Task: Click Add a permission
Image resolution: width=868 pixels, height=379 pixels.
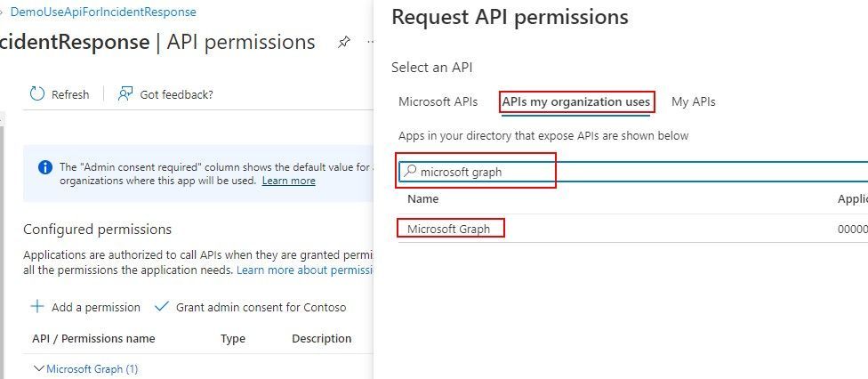Action: click(85, 307)
